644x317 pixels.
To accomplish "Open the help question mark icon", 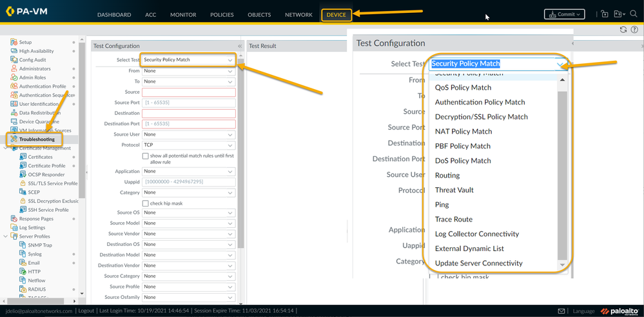I will (634, 30).
